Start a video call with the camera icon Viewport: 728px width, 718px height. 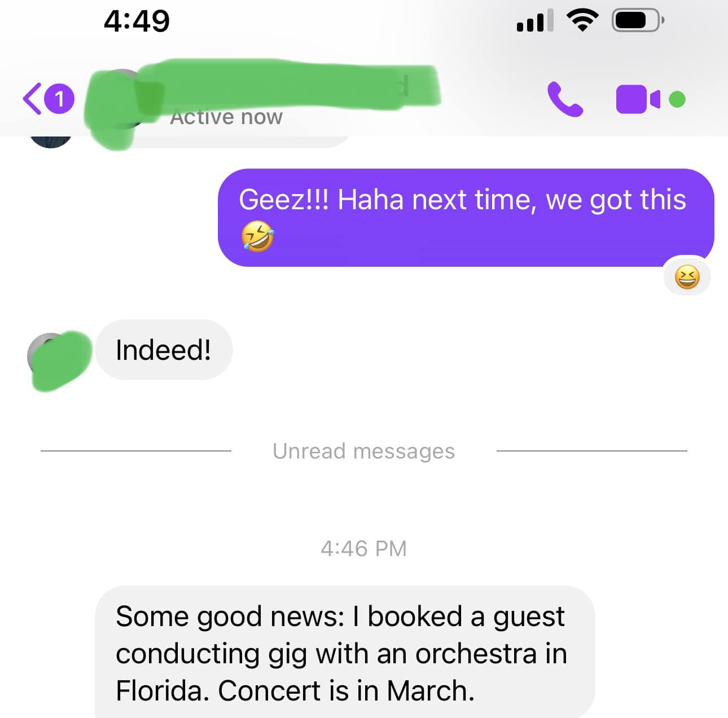pos(637,99)
